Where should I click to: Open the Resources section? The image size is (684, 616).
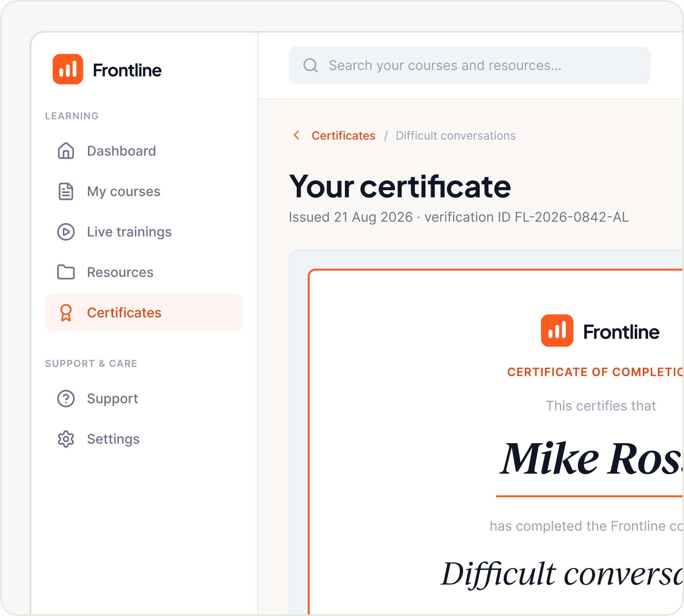click(x=144, y=272)
